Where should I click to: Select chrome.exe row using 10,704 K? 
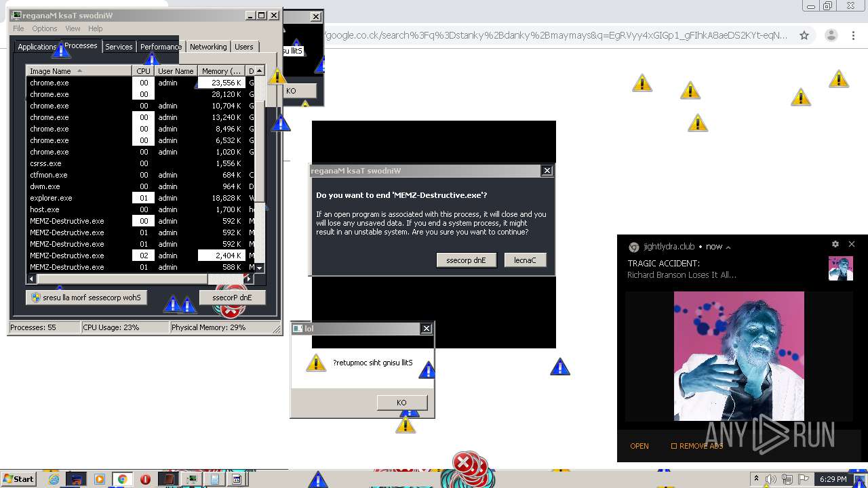pos(140,106)
